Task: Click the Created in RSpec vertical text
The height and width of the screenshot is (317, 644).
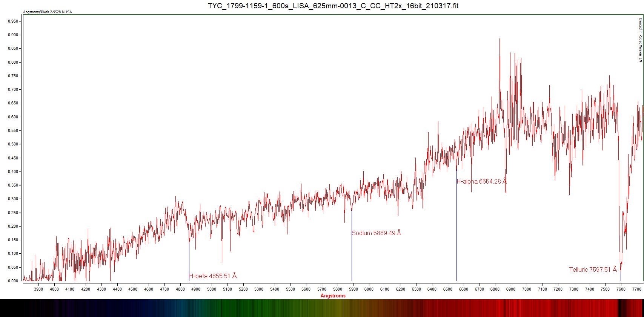Action: point(640,40)
